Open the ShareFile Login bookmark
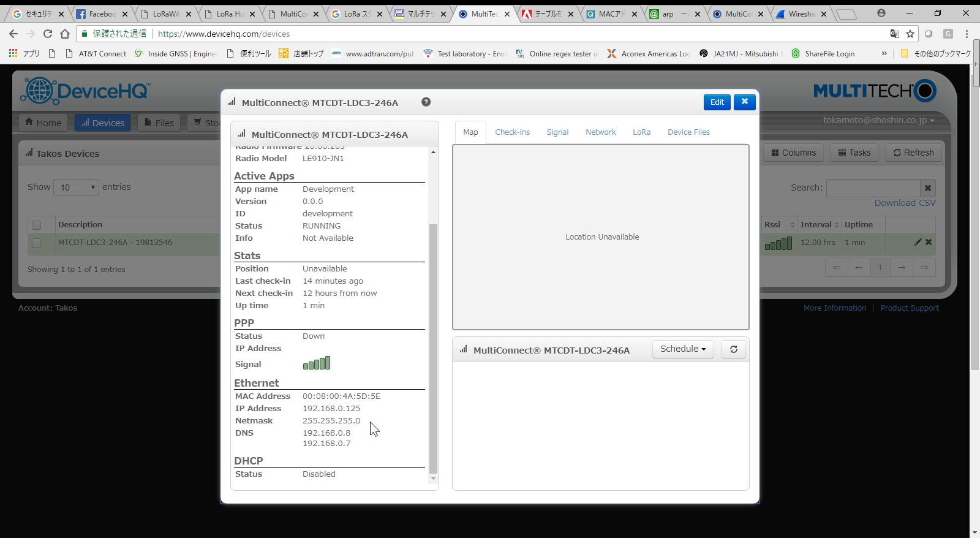The width and height of the screenshot is (980, 538). click(823, 54)
